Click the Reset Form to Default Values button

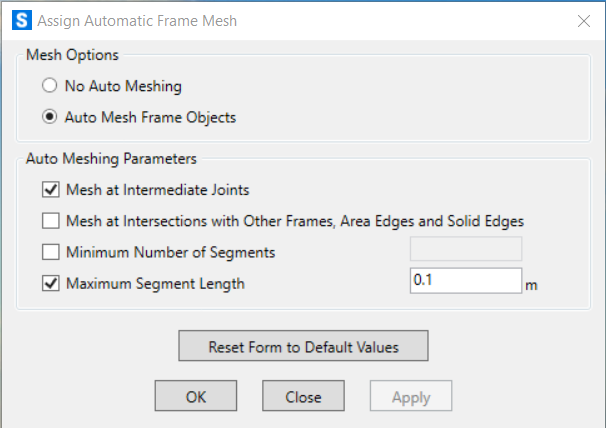pyautogui.click(x=303, y=346)
